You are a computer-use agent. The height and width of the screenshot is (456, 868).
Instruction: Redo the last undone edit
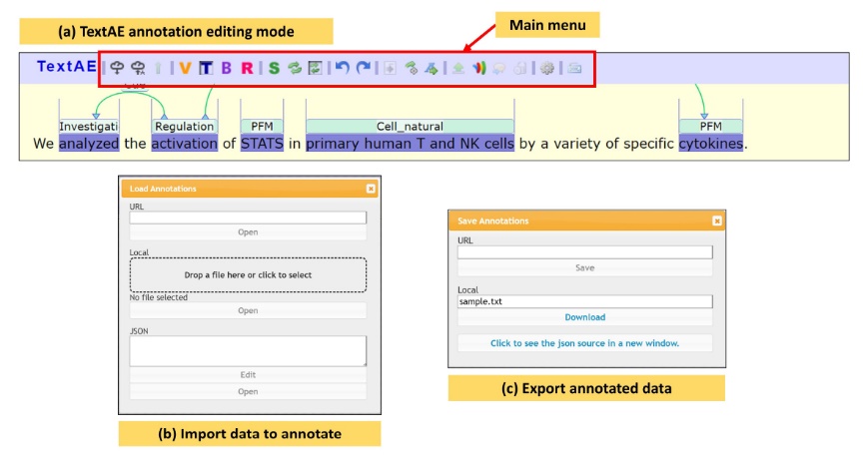pos(364,68)
